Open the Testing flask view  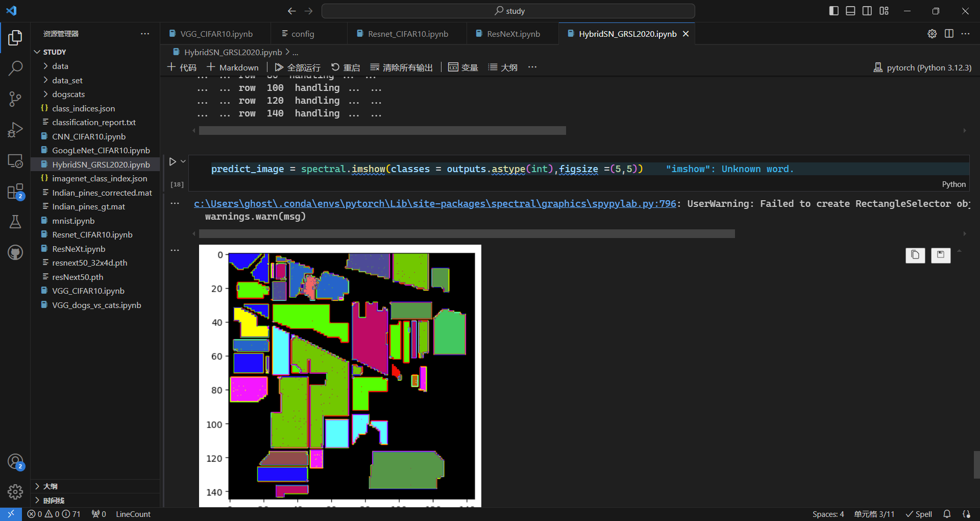click(x=15, y=222)
